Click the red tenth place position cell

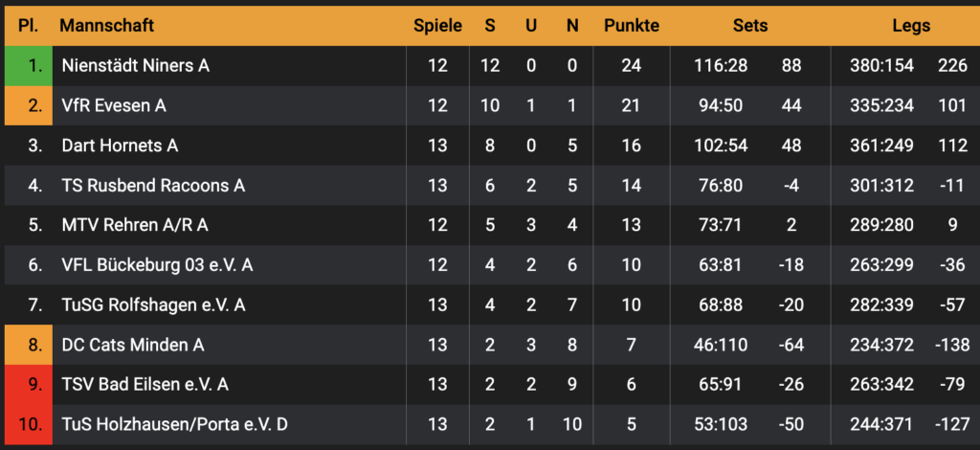[x=29, y=424]
